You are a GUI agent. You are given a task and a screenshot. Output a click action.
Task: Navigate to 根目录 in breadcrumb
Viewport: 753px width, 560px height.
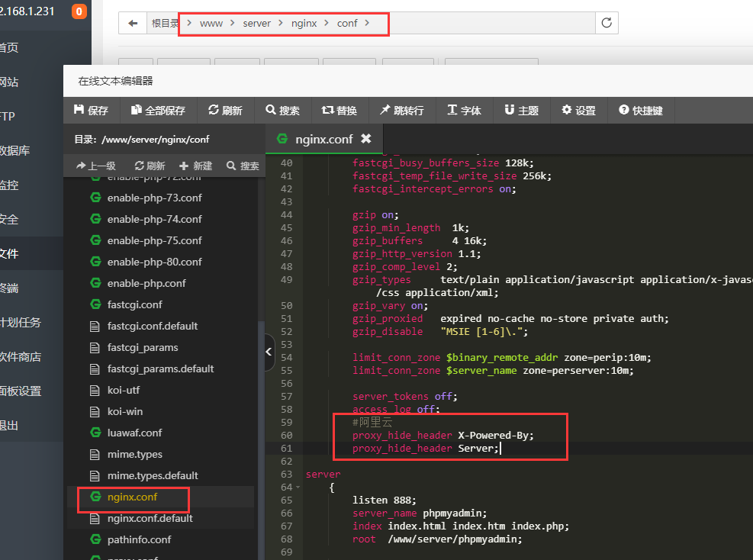[x=165, y=23]
